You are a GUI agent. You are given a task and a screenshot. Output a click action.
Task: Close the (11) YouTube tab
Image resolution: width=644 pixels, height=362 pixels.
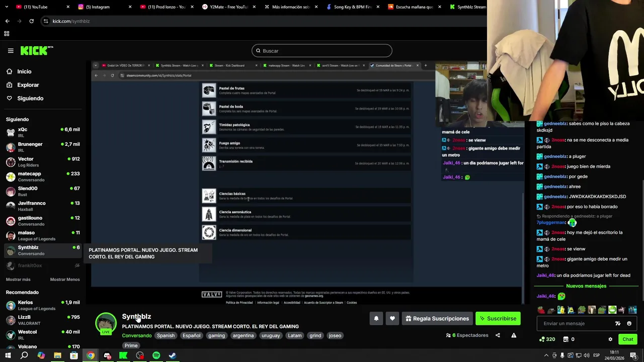click(x=67, y=7)
